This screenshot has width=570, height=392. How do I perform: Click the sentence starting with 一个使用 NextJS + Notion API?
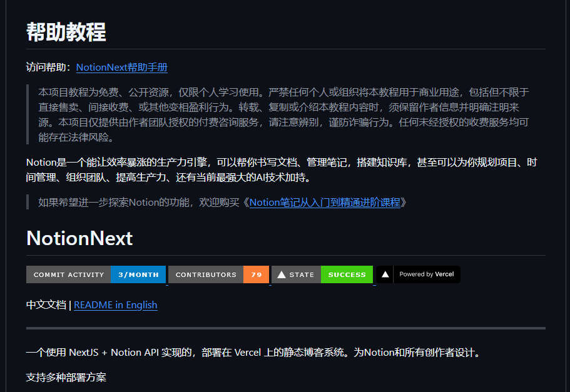pyautogui.click(x=255, y=353)
